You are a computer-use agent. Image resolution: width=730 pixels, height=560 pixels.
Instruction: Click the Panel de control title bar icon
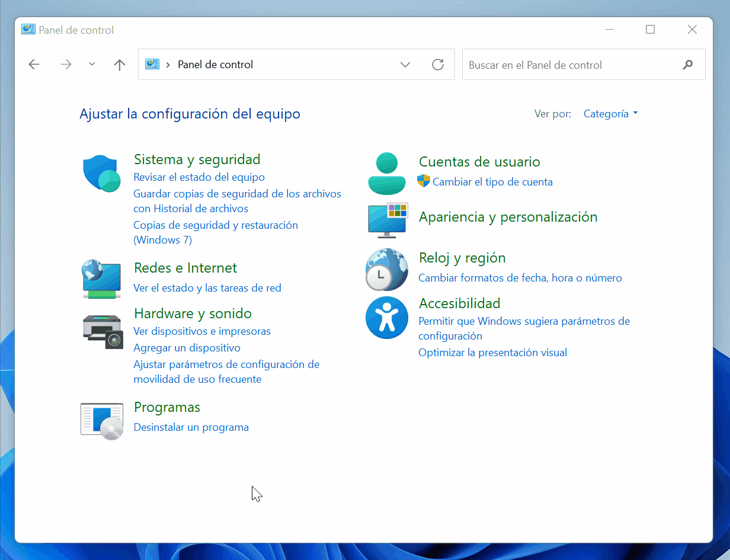tap(28, 30)
